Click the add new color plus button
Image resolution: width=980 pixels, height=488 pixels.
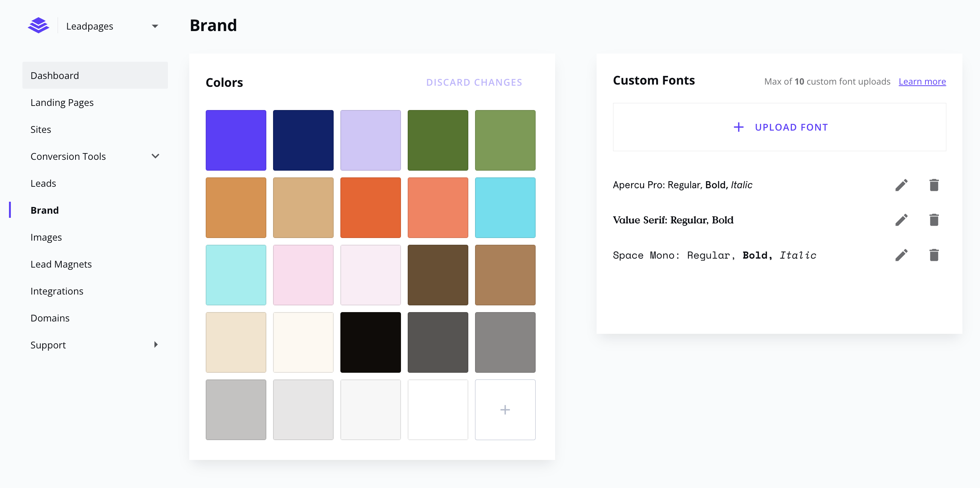[504, 409]
